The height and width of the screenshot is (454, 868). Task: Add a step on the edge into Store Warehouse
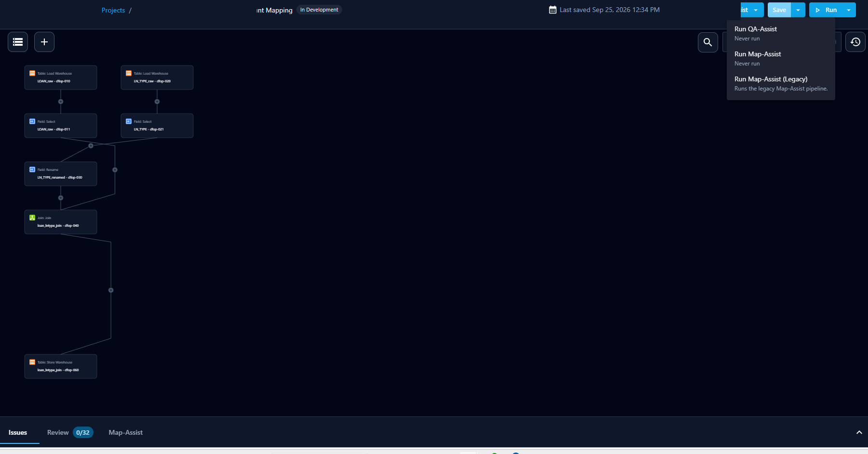(x=111, y=290)
